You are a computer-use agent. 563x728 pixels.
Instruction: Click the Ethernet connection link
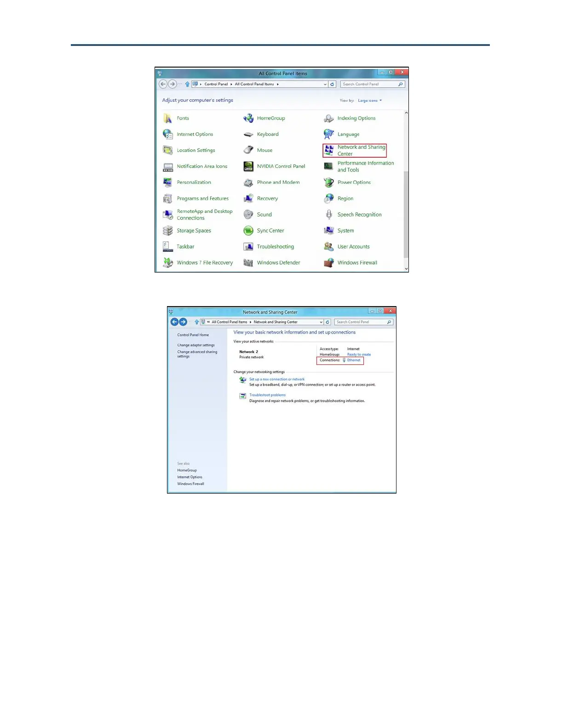pos(354,360)
